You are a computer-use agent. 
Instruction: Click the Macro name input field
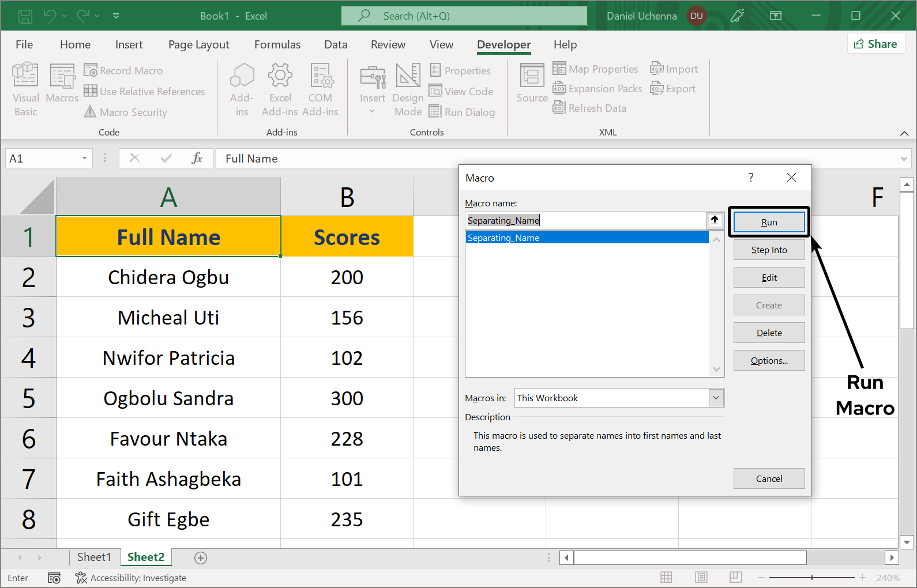point(585,221)
